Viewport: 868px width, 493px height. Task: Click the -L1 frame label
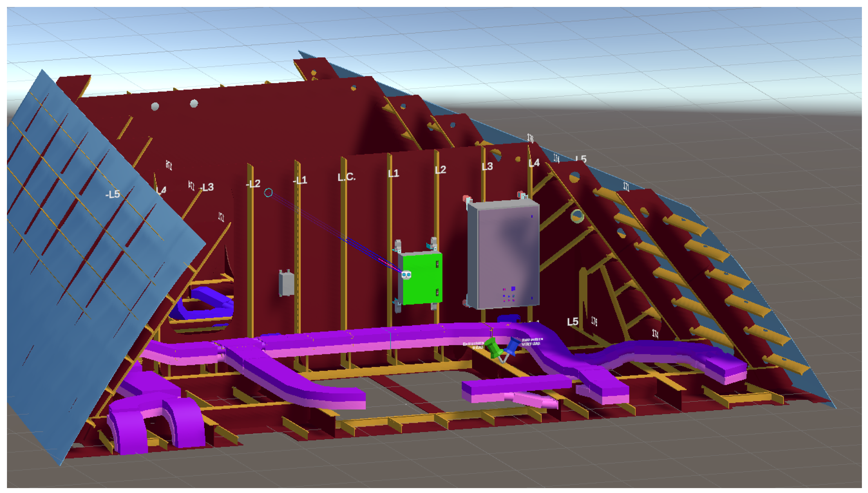[x=300, y=181]
